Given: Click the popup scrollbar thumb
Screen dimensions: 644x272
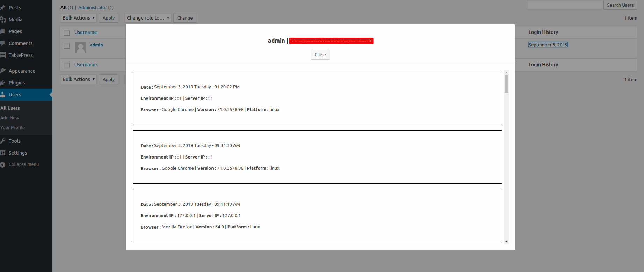Looking at the screenshot, I should [506, 84].
